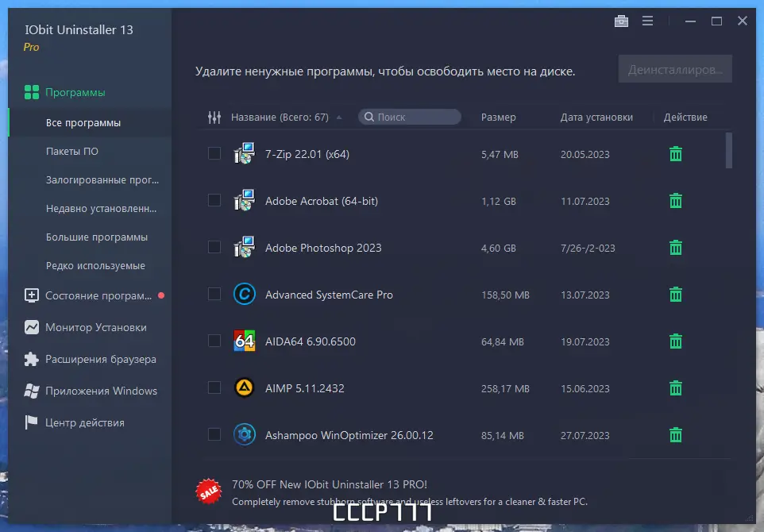Click the 1,12 GB size value
Image resolution: width=764 pixels, height=532 pixels.
tap(498, 201)
